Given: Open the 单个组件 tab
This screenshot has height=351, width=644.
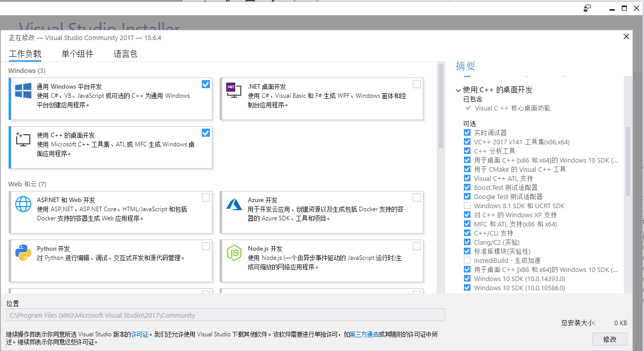Looking at the screenshot, I should tap(77, 54).
